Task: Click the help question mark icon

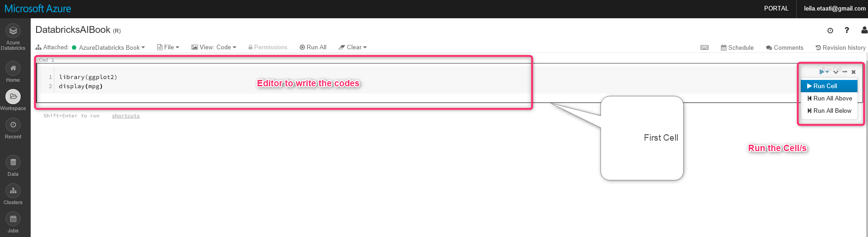Action: (847, 30)
